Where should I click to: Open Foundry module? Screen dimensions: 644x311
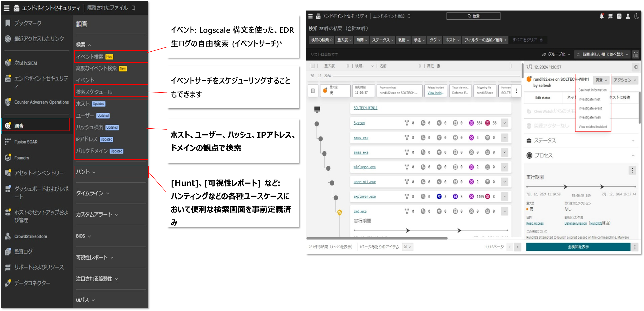[22, 158]
